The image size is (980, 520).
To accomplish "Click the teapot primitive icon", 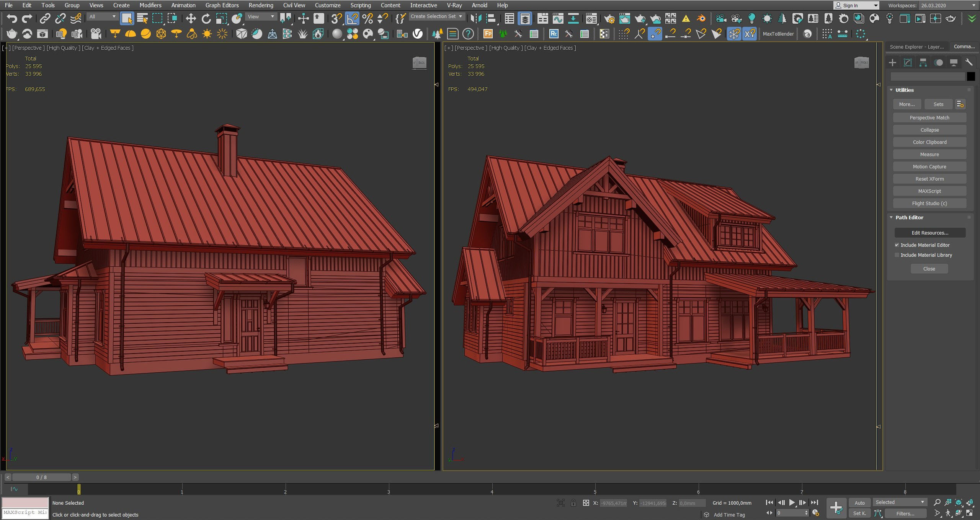I will (12, 34).
